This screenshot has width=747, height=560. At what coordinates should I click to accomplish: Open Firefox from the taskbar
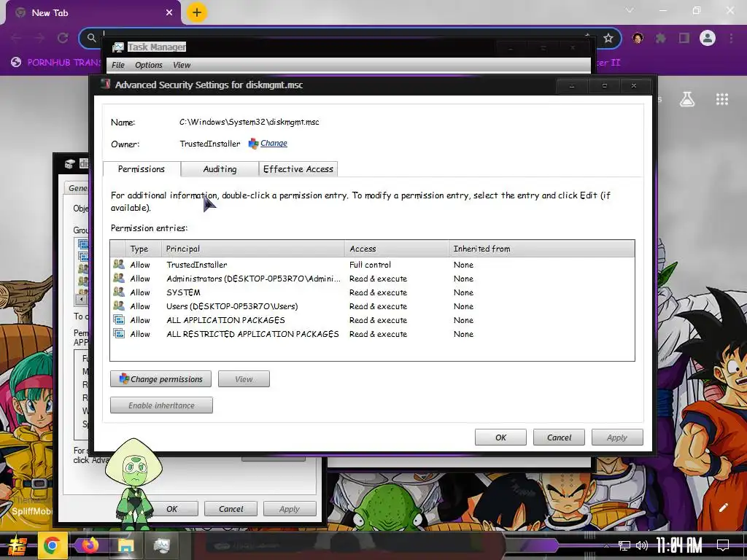(x=89, y=545)
